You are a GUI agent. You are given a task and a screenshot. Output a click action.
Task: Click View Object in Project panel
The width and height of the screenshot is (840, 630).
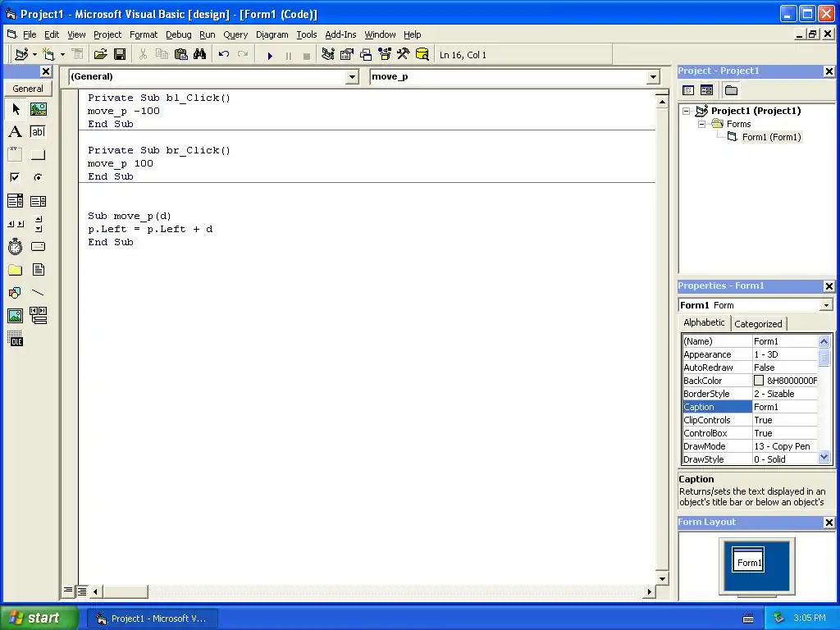click(706, 90)
